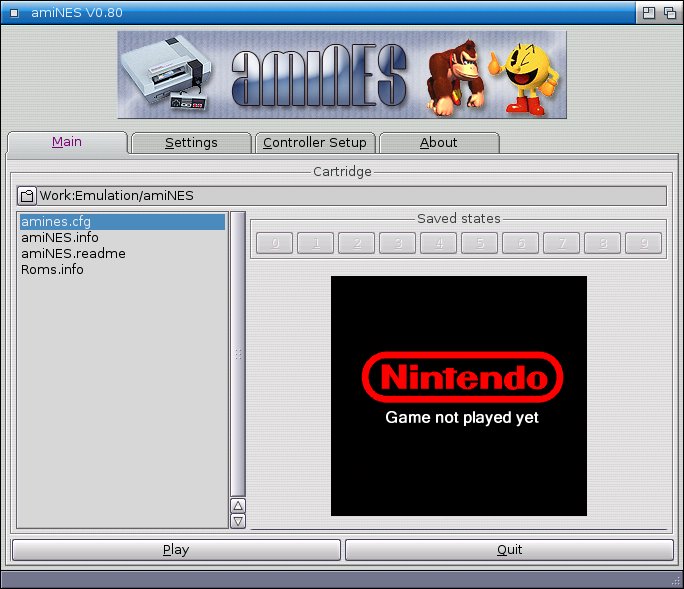
Task: Select saved state slot 5
Action: pos(480,243)
